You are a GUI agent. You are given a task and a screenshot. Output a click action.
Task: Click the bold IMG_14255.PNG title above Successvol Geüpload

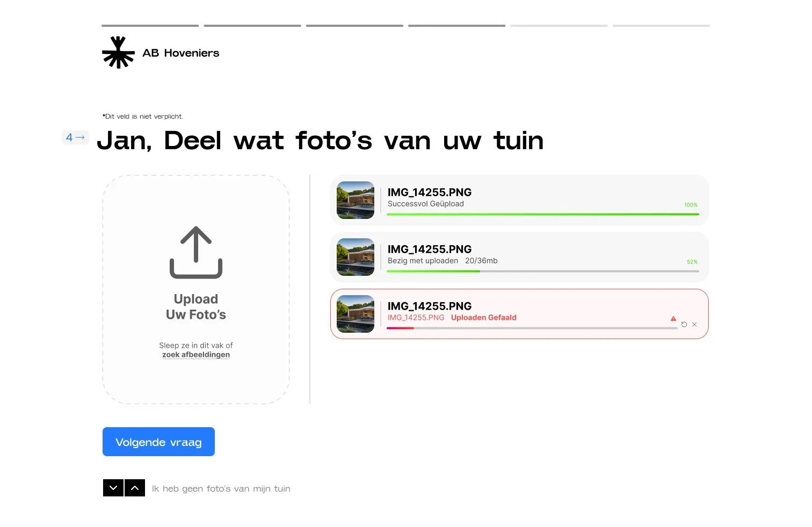430,192
